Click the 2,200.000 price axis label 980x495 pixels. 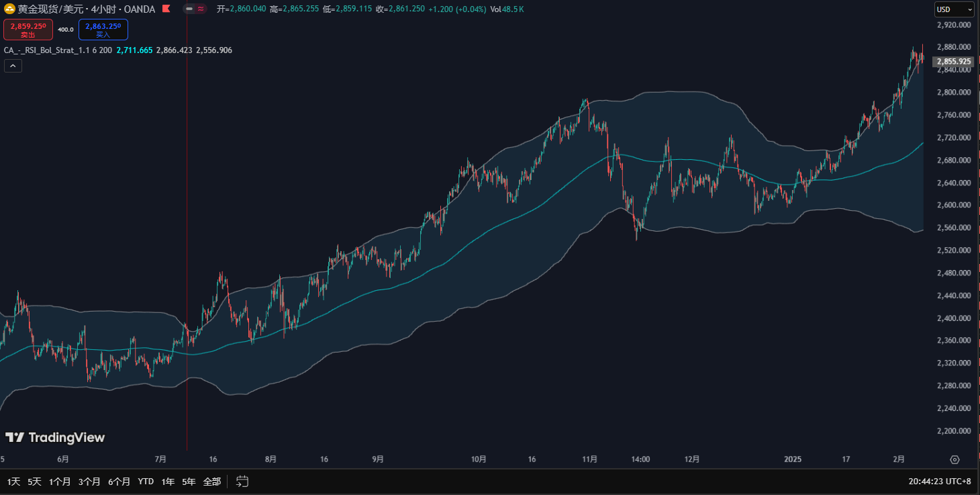point(954,431)
